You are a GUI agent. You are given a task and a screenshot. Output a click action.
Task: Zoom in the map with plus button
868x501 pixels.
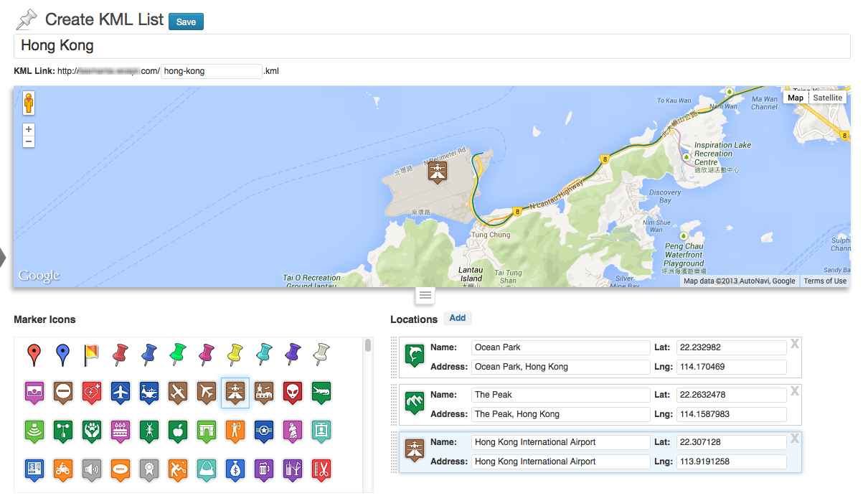point(29,129)
